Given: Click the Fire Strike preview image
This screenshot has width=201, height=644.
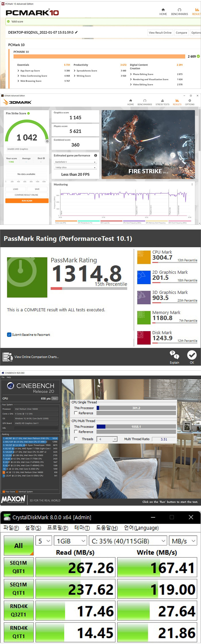Looking at the screenshot, I should [148, 144].
